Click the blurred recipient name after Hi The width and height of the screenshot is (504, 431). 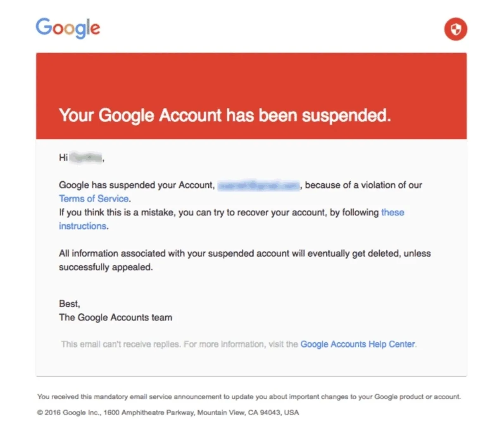tap(86, 158)
